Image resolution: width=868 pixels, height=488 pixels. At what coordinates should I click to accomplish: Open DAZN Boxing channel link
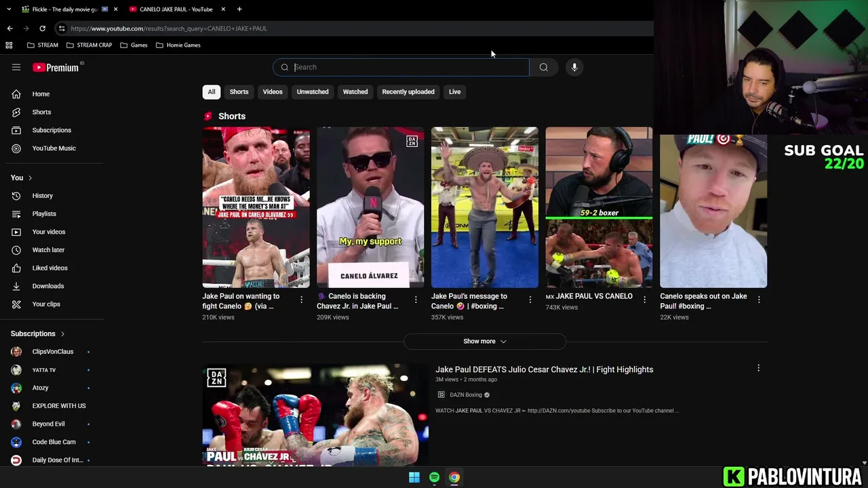point(466,394)
